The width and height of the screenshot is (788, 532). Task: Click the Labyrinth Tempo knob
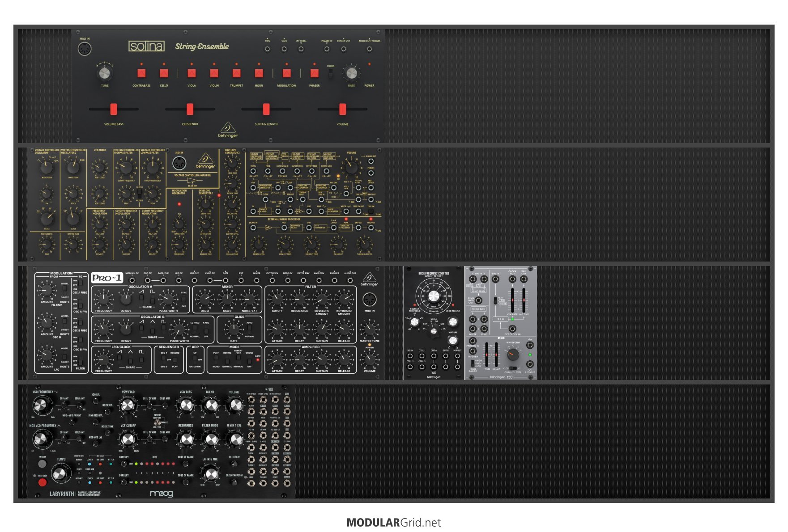[x=61, y=474]
